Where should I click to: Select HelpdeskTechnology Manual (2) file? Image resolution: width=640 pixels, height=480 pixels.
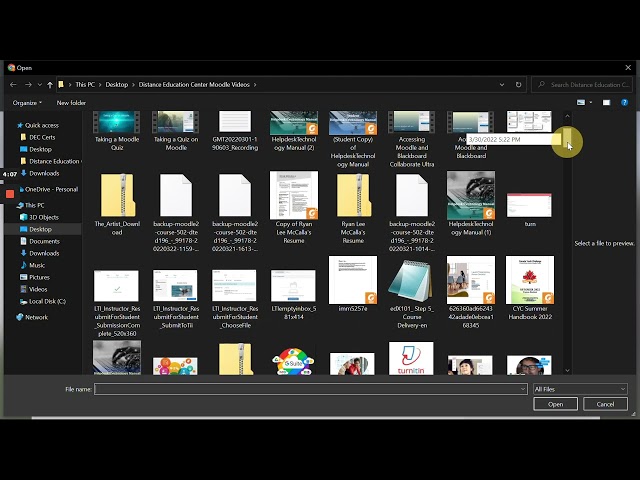click(x=294, y=131)
